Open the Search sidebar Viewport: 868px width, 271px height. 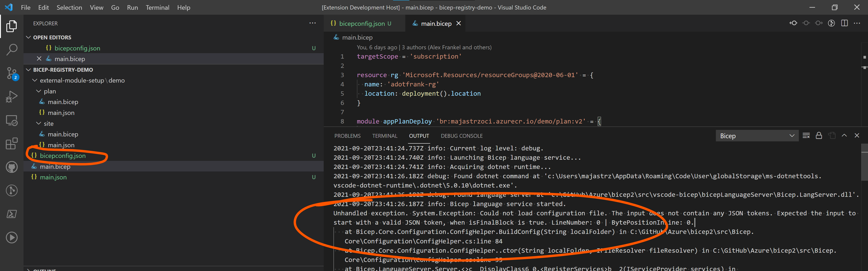pyautogui.click(x=12, y=49)
